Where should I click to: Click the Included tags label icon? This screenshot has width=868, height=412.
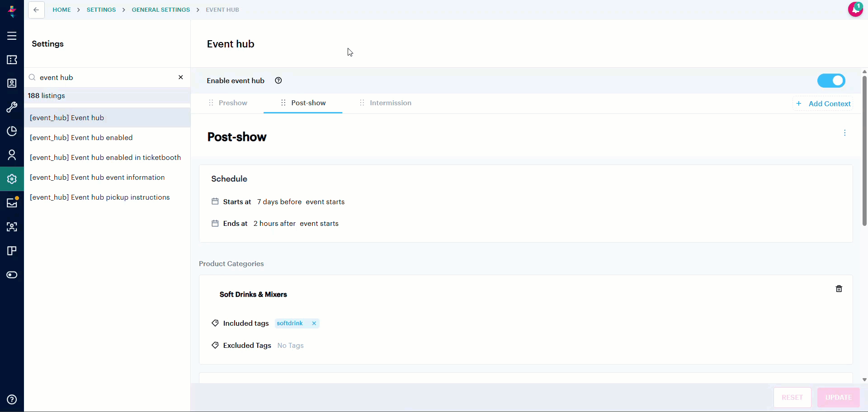[x=215, y=323]
